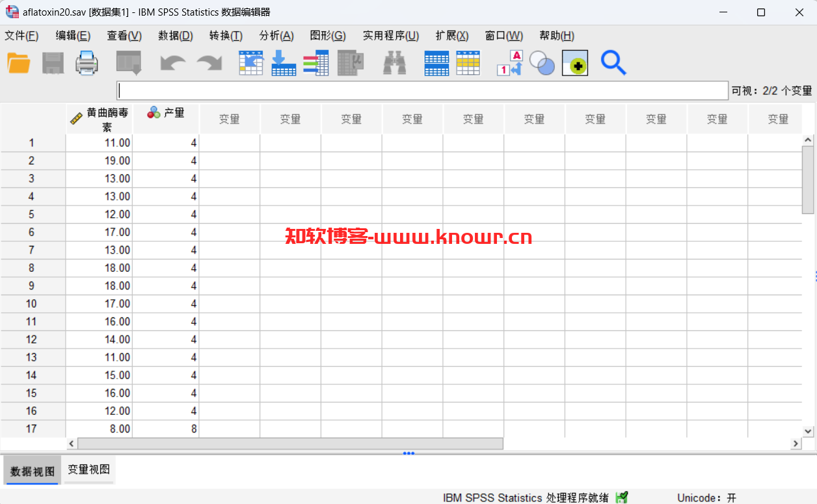Image resolution: width=817 pixels, height=504 pixels.
Task: Open Find with the binoculars icon
Action: tap(394, 63)
